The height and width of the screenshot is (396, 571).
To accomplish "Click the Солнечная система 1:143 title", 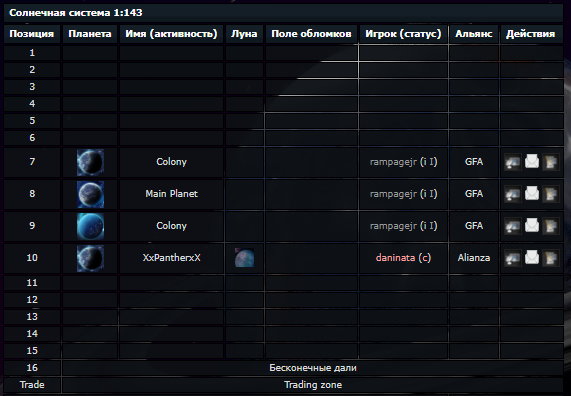I will (x=76, y=13).
